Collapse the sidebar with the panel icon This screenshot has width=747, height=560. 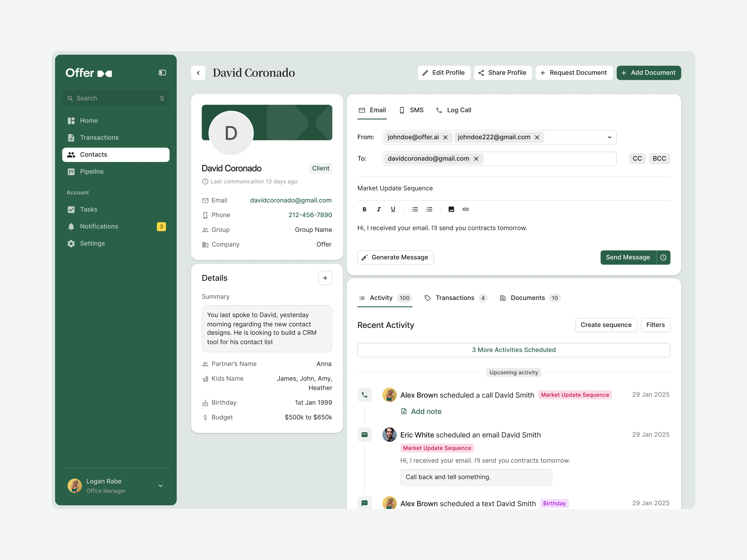click(162, 72)
